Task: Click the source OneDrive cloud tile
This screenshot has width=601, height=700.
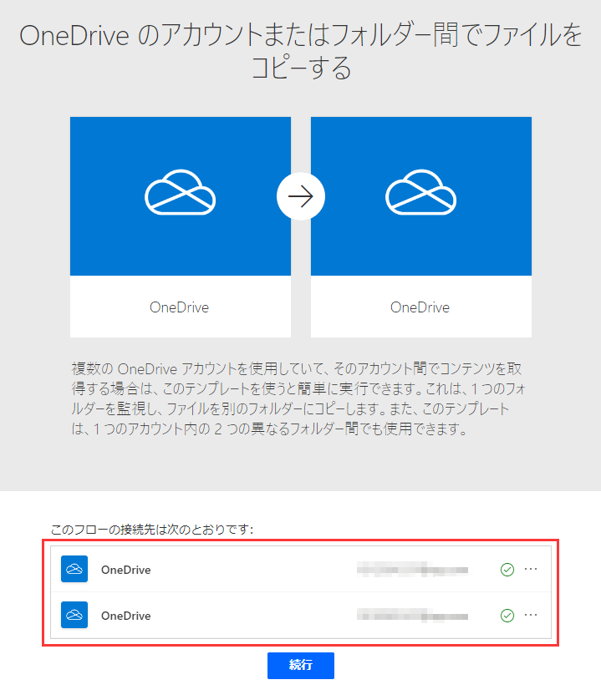Action: (180, 196)
